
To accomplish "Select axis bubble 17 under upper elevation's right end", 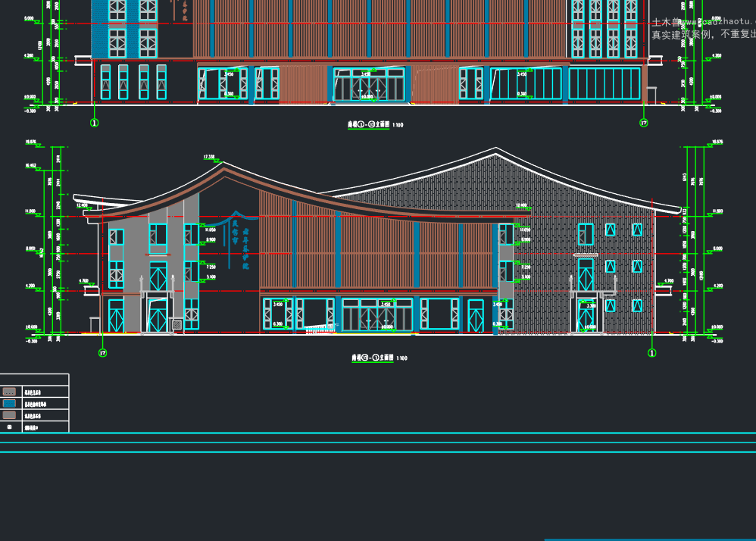I will coord(644,123).
